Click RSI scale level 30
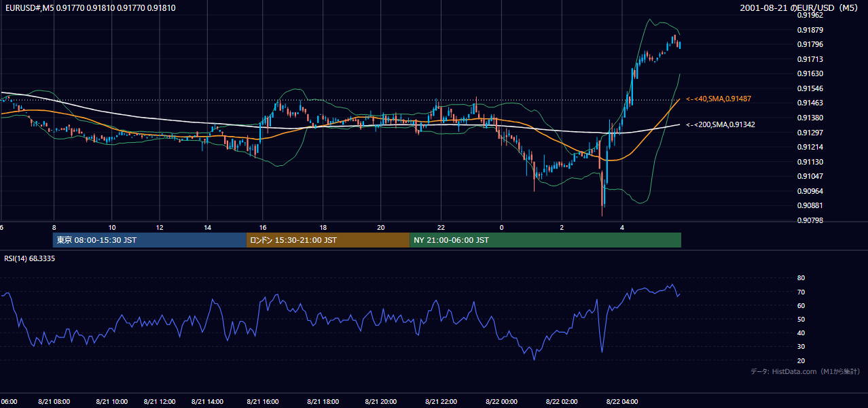Viewport: 868px width, 408px height. pyautogui.click(x=801, y=346)
